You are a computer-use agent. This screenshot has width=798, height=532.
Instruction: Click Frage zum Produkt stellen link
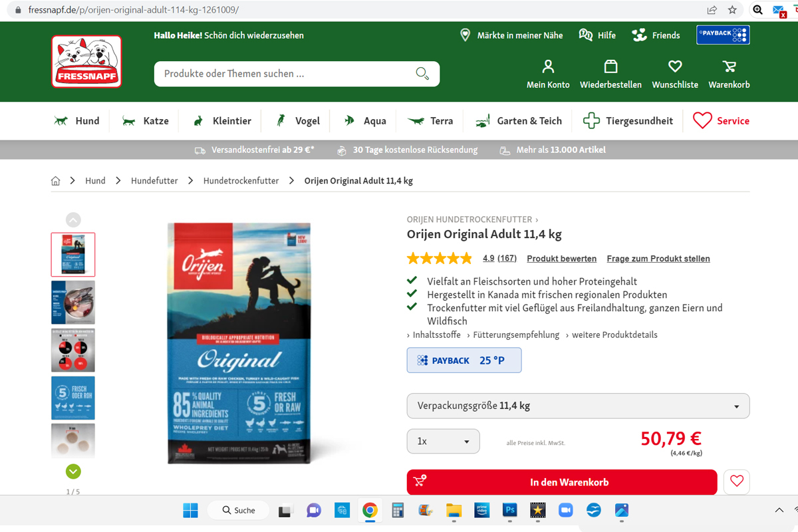[x=658, y=259]
